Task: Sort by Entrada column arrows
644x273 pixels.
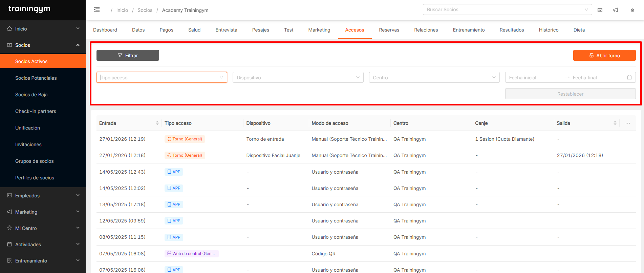Action: [157, 123]
